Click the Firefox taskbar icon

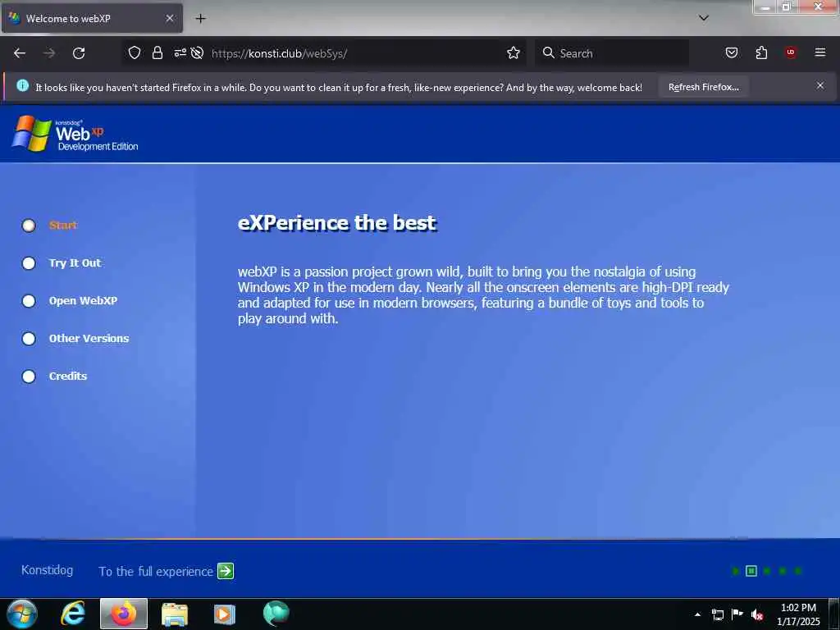(124, 614)
